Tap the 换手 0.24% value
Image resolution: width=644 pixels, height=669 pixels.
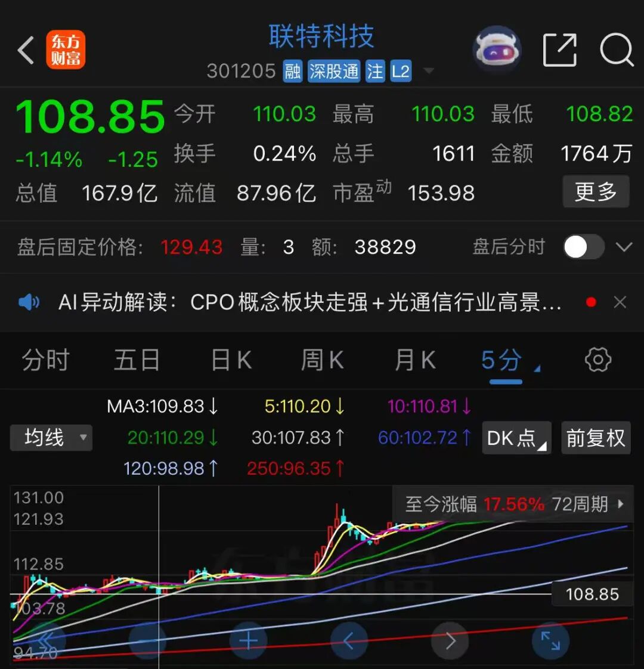point(284,154)
